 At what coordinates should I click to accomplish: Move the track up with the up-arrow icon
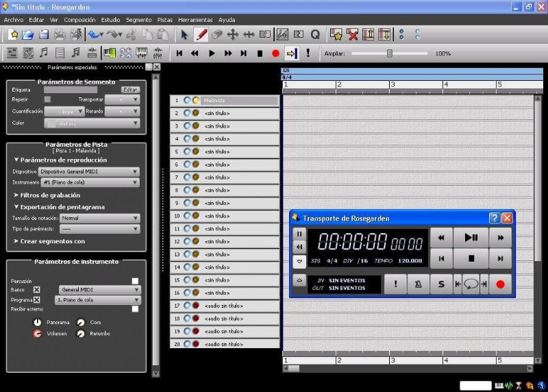click(x=369, y=35)
